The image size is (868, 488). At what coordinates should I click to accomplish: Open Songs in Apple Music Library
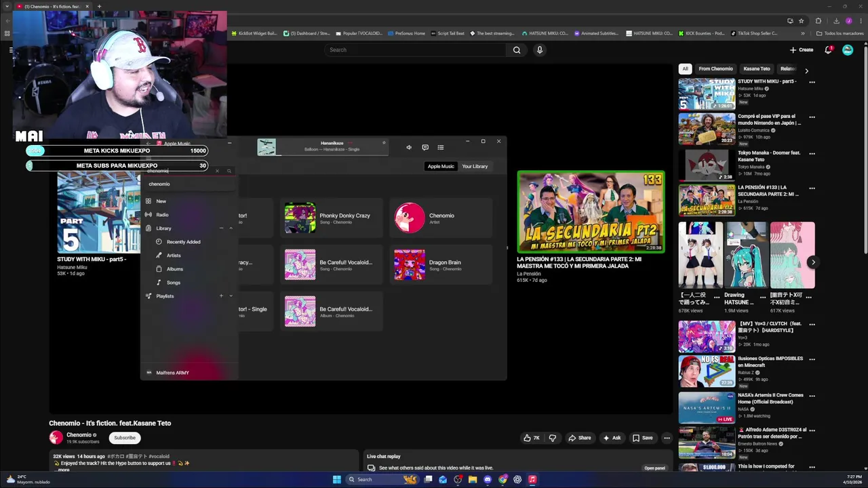click(x=190, y=283)
